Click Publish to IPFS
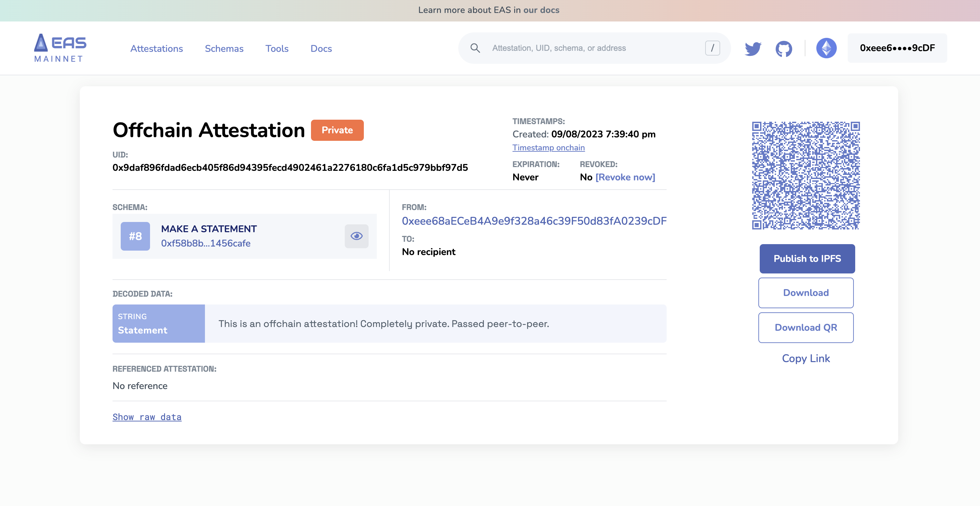 (807, 258)
